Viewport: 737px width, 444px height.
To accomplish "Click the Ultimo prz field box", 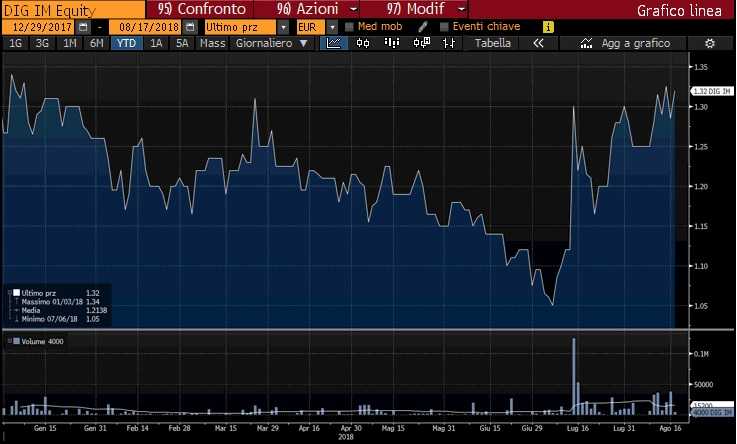I will coord(241,27).
